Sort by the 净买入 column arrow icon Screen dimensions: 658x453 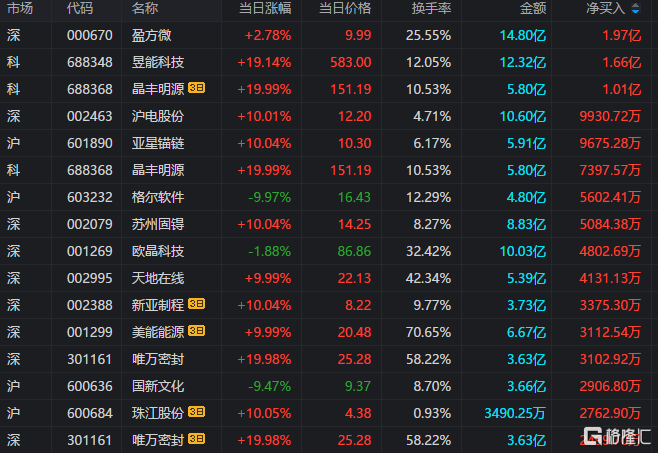pyautogui.click(x=635, y=8)
